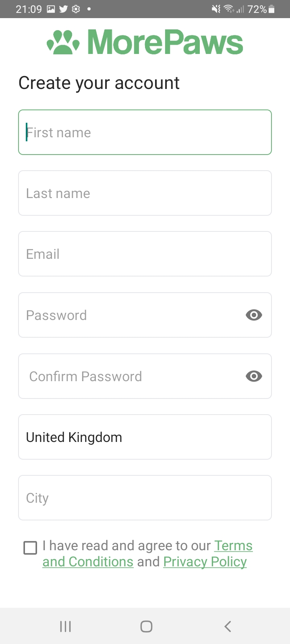Tap the Twitter notification icon
Viewport: 290px width, 644px height.
click(63, 9)
